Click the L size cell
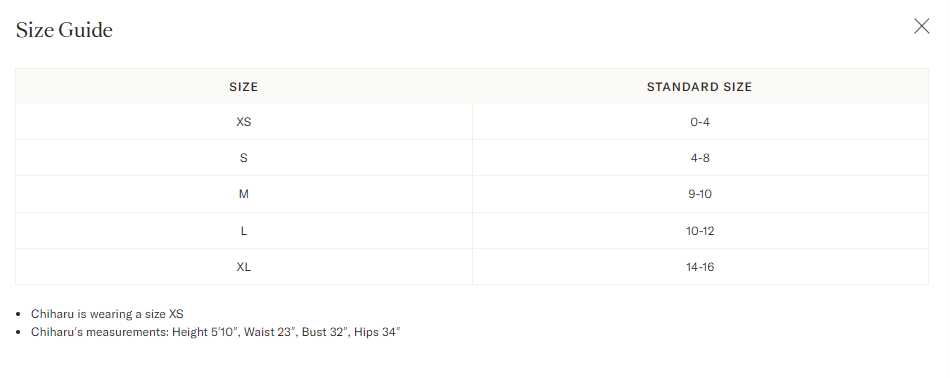 coord(244,231)
